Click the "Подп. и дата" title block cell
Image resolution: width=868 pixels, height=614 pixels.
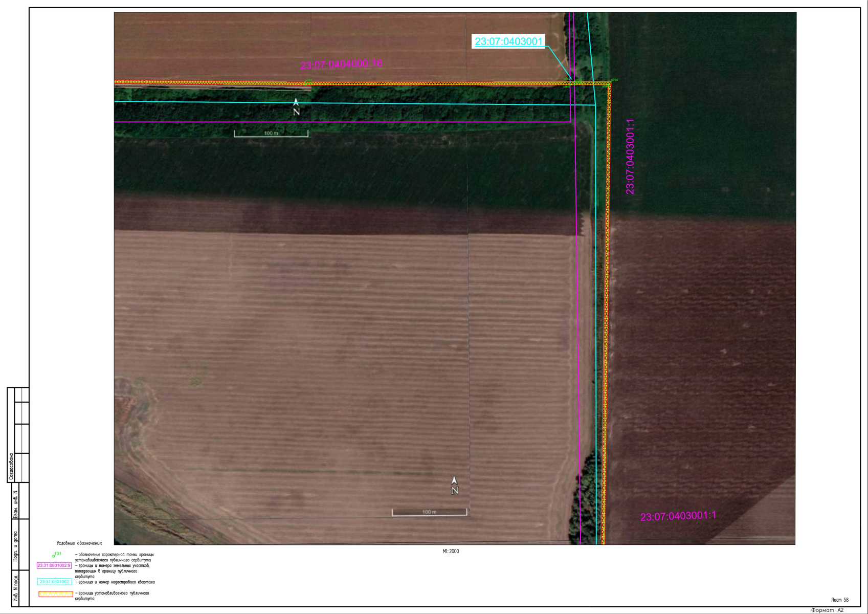tap(15, 545)
